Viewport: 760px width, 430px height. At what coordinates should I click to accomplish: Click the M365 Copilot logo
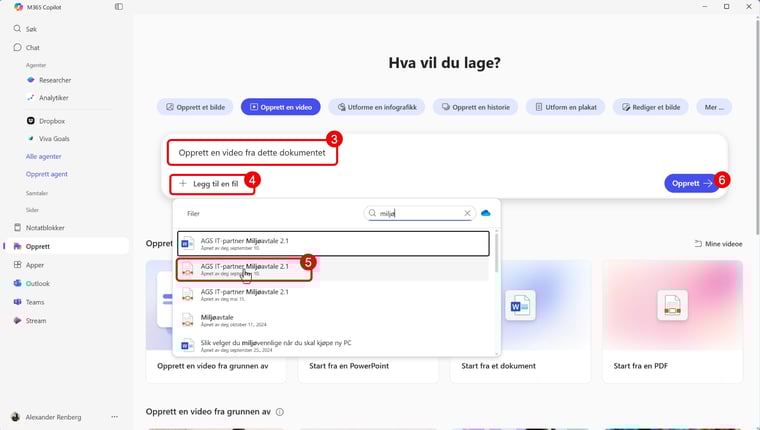click(18, 7)
